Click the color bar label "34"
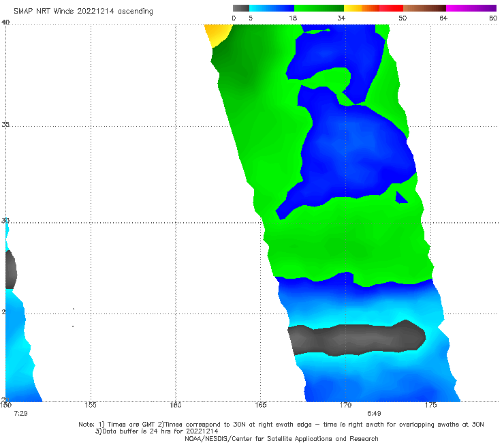Viewport: 504px width, 443px height. coord(341,18)
